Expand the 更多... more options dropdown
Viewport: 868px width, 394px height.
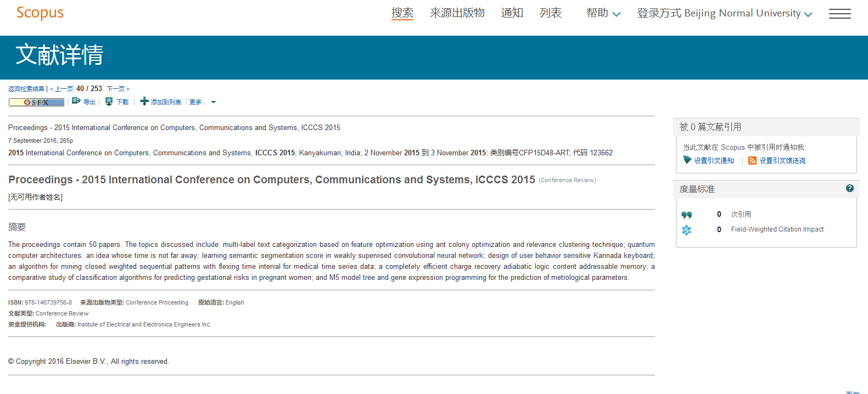[203, 102]
